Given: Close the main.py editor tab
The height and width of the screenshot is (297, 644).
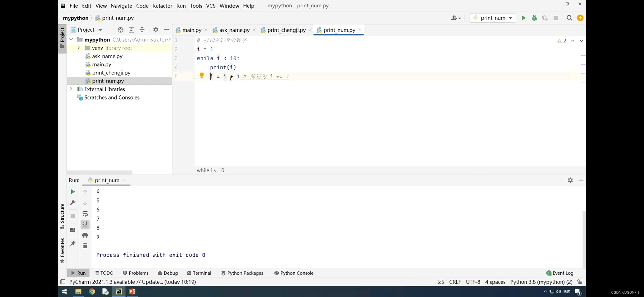Looking at the screenshot, I should point(206,30).
